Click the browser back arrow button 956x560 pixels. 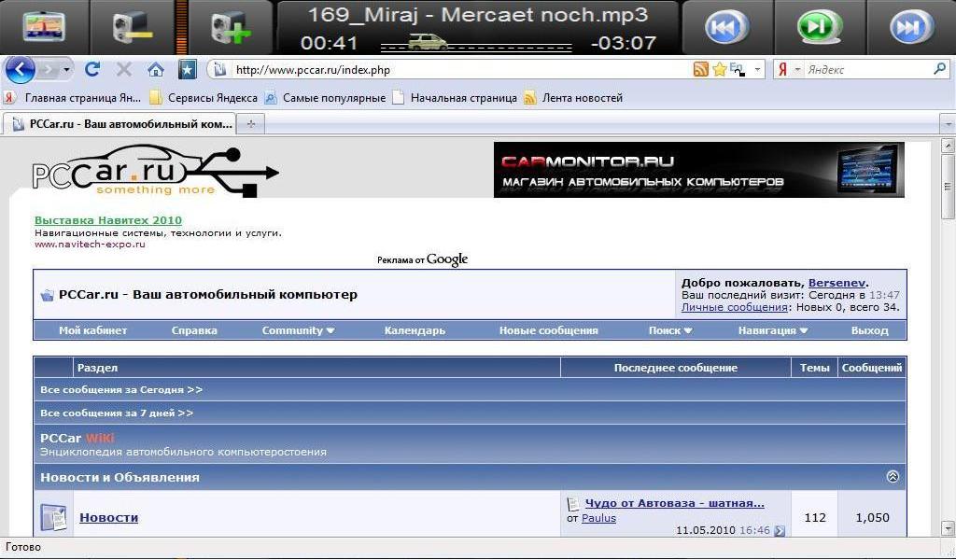point(21,69)
